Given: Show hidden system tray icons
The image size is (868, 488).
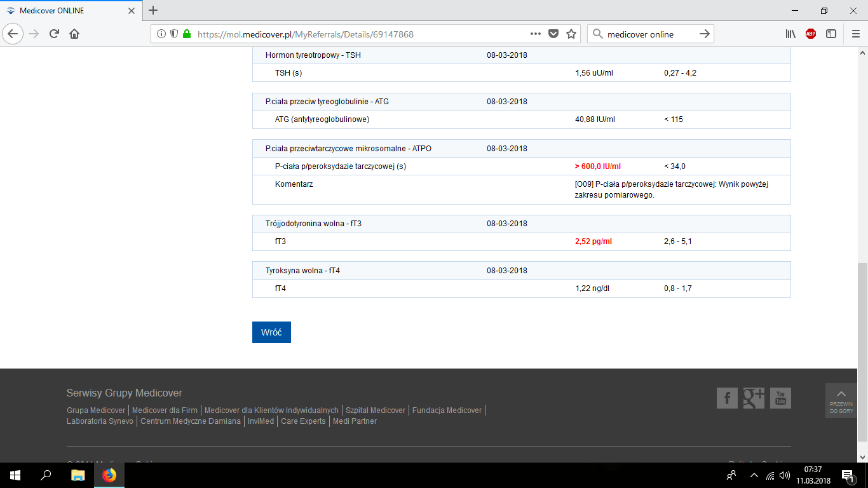Looking at the screenshot, I should pyautogui.click(x=754, y=475).
